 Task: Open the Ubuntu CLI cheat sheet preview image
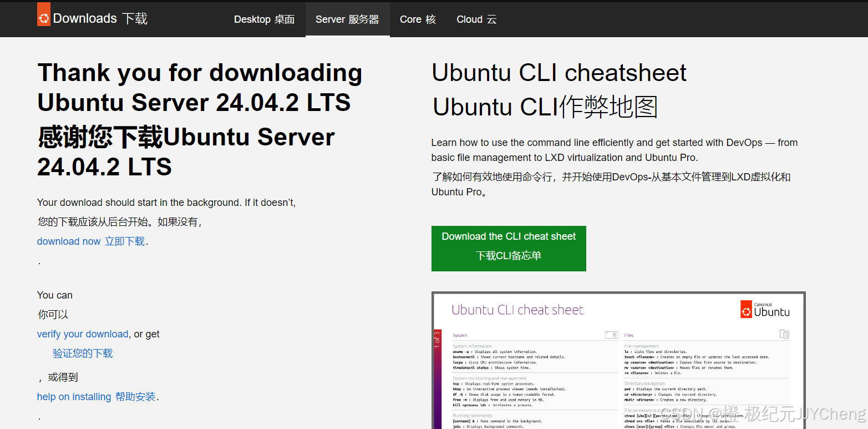tap(618, 361)
